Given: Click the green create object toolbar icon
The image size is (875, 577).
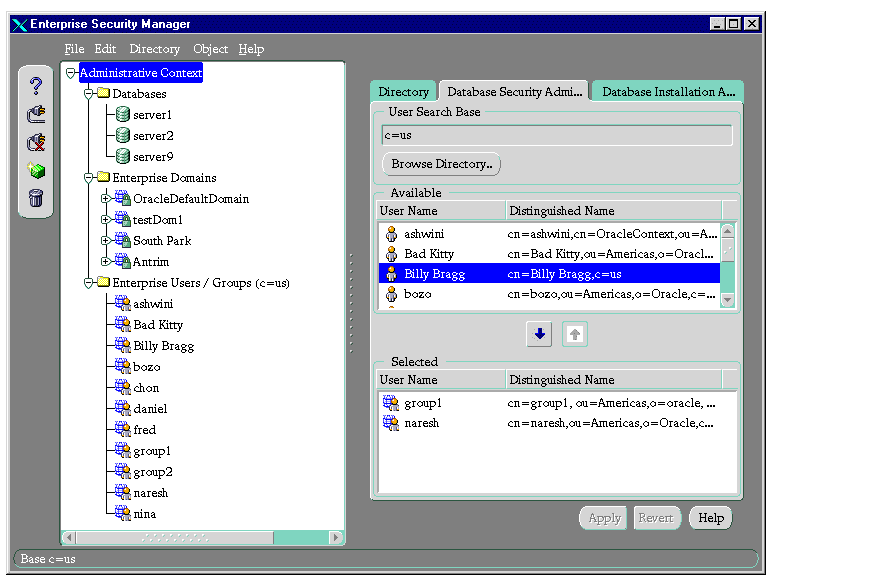Looking at the screenshot, I should (x=36, y=170).
